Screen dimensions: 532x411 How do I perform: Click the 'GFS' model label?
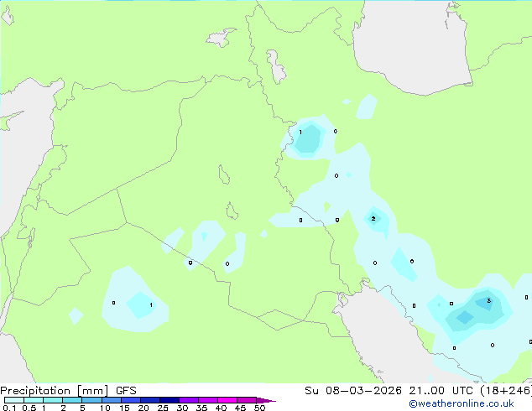point(126,391)
